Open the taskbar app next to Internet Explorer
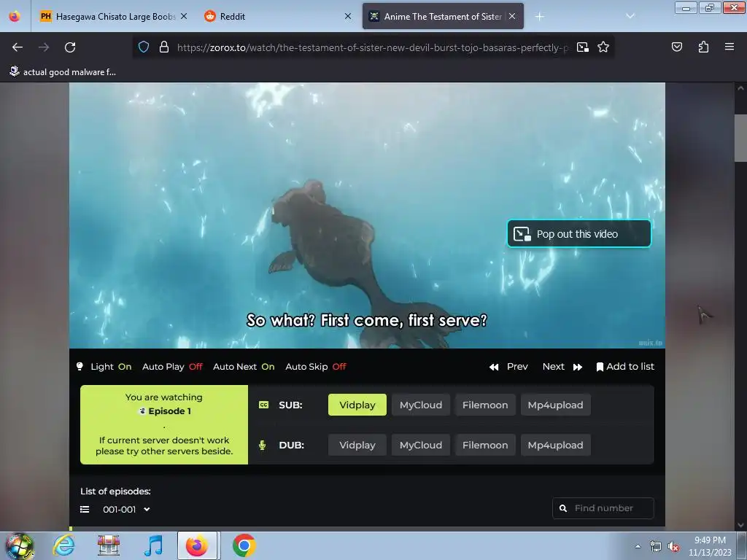This screenshot has height=560, width=747. tap(109, 545)
